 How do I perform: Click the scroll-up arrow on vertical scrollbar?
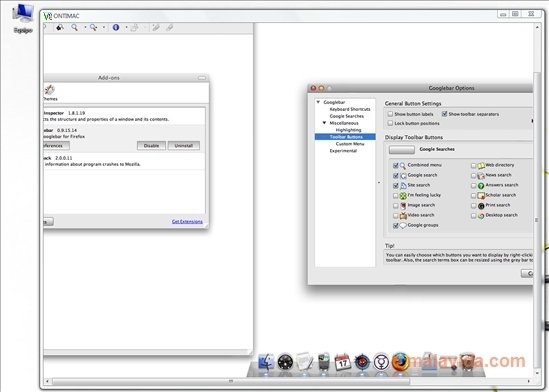(x=537, y=27)
